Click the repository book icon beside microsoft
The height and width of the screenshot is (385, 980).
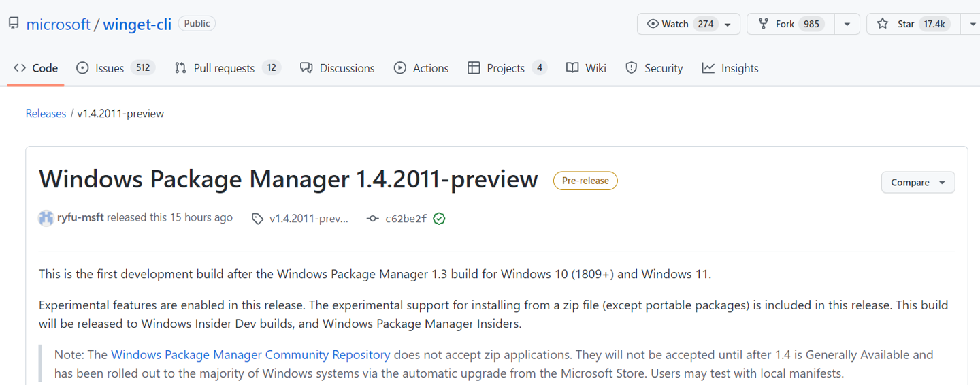[x=14, y=24]
